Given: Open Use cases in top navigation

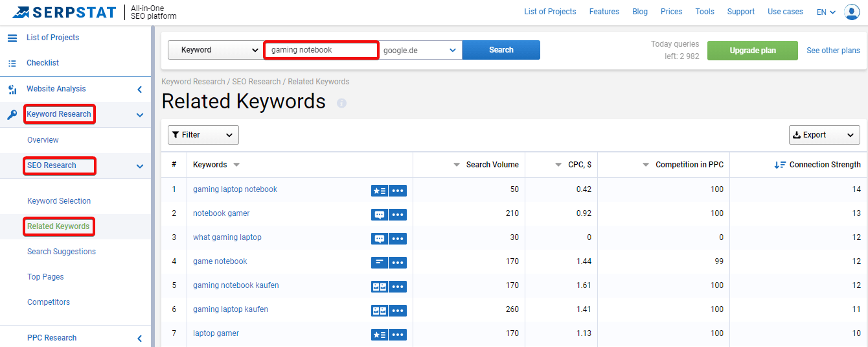Looking at the screenshot, I should click(x=785, y=12).
